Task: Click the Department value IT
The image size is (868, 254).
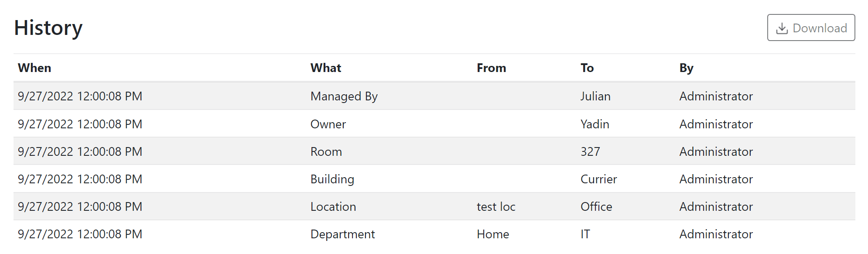Action: (584, 234)
